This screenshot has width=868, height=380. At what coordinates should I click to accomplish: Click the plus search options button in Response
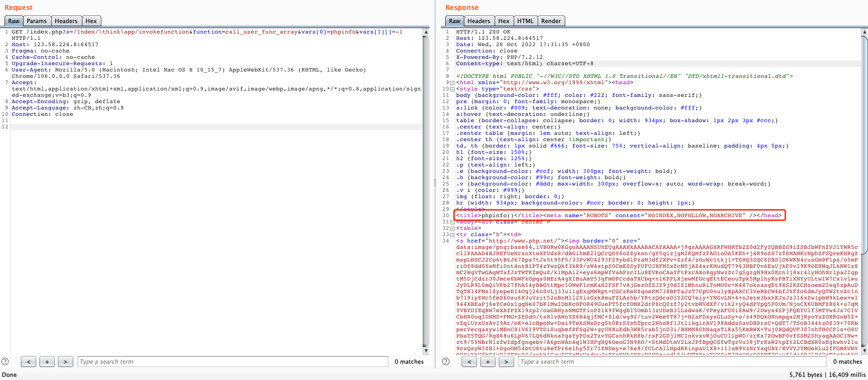click(x=488, y=361)
